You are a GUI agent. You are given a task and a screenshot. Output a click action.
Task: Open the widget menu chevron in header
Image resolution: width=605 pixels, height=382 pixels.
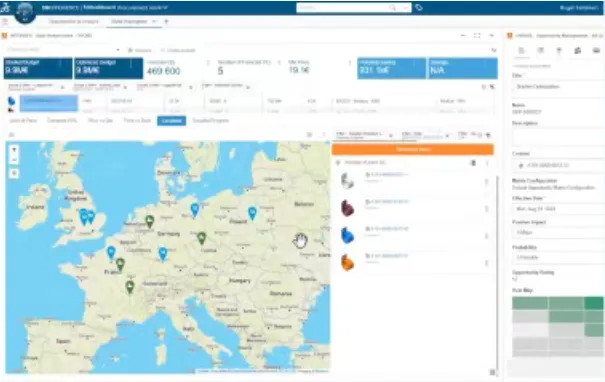[492, 35]
